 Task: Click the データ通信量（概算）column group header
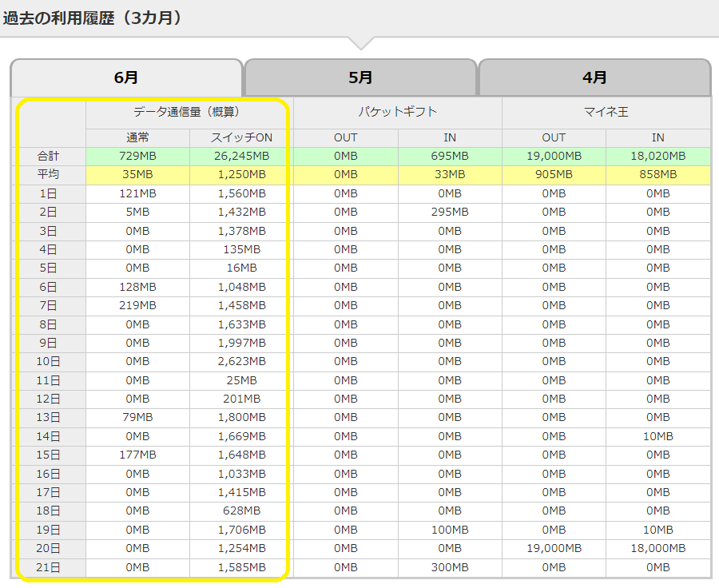(x=189, y=112)
